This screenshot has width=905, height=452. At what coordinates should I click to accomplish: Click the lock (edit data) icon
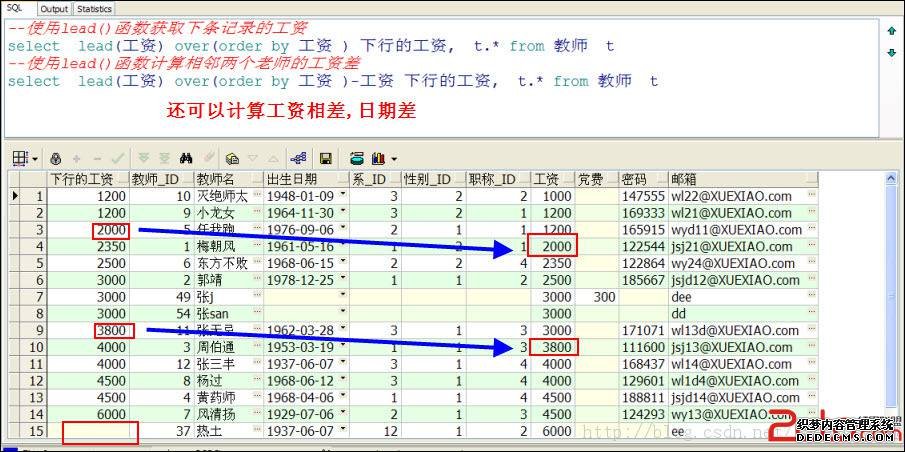tap(55, 158)
